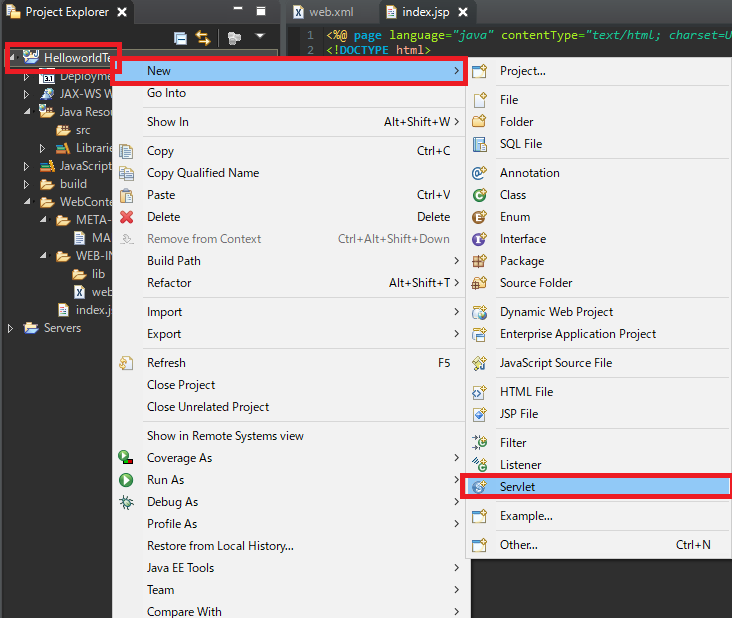Image resolution: width=732 pixels, height=618 pixels.
Task: Open the Export submenu
Action: click(x=289, y=334)
